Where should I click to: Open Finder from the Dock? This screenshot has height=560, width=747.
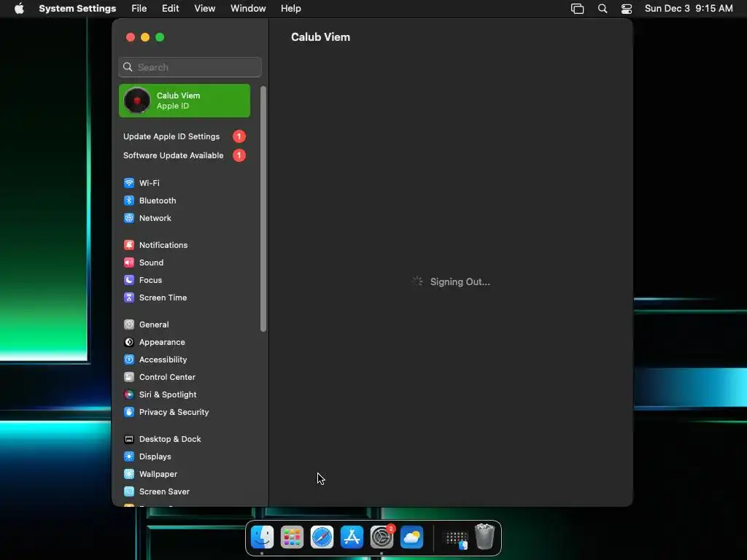point(262,537)
